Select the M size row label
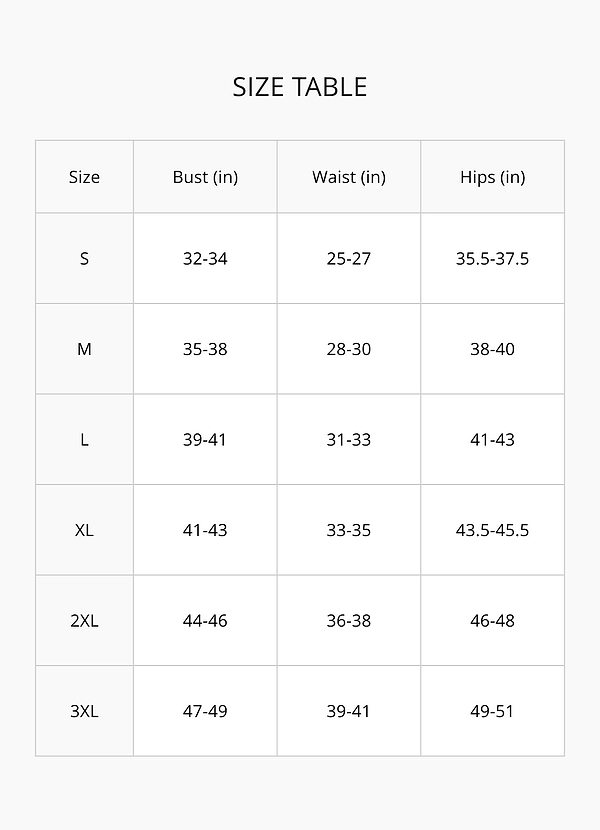Screen dimensions: 600x830 pos(84,349)
